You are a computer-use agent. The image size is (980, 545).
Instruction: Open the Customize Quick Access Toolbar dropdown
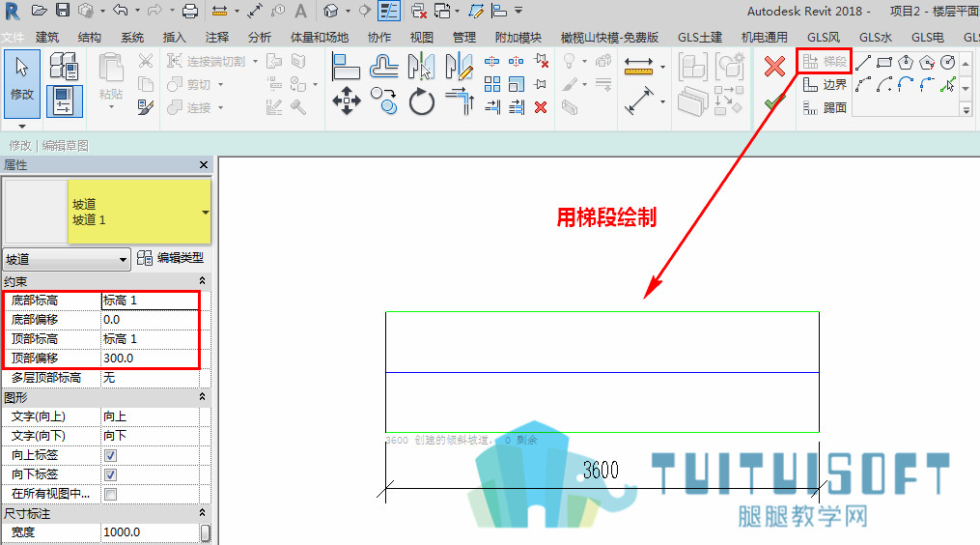pos(518,10)
